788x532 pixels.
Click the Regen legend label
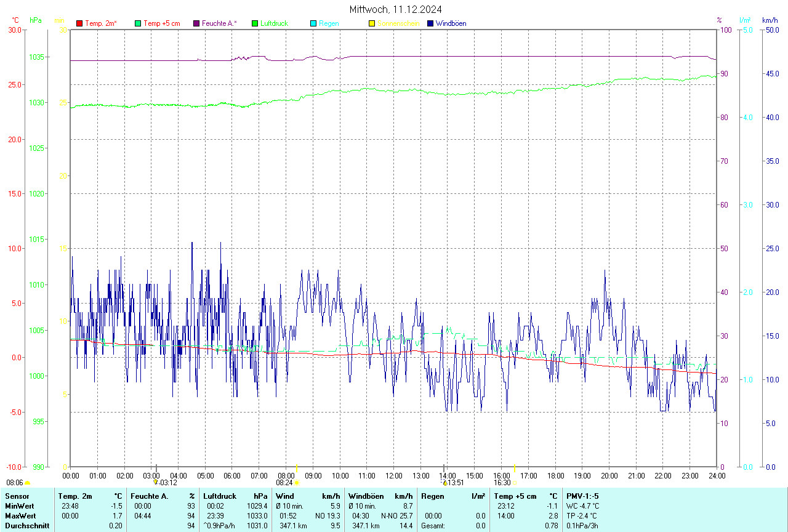(x=329, y=23)
